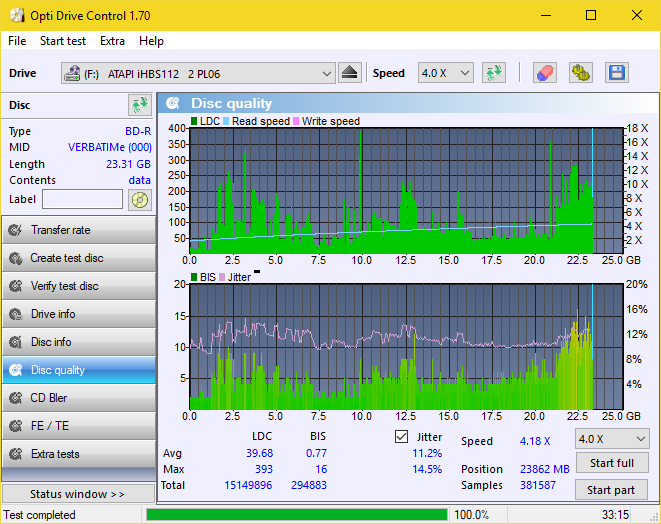The width and height of the screenshot is (661, 524).
Task: Open the CD Bler page
Action: click(79, 398)
